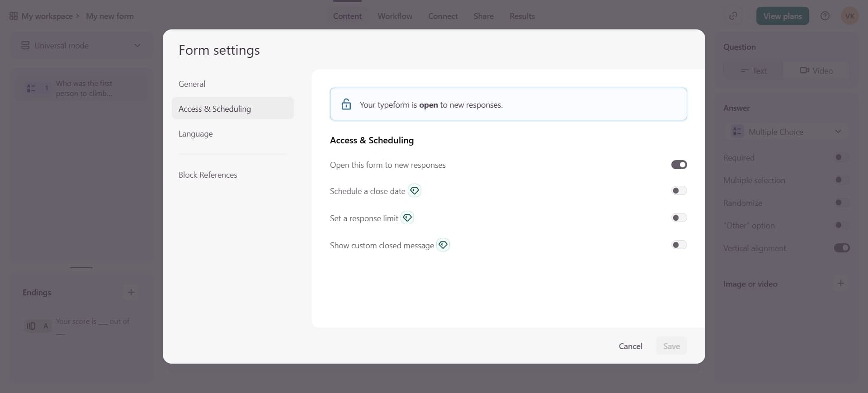This screenshot has width=868, height=393.
Task: Click the Save button
Action: coord(671,346)
